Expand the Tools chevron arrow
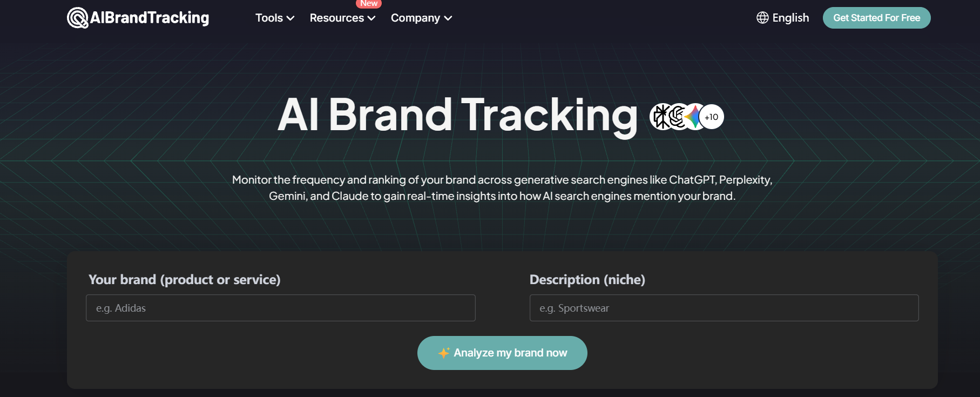The height and width of the screenshot is (397, 980). tap(290, 18)
